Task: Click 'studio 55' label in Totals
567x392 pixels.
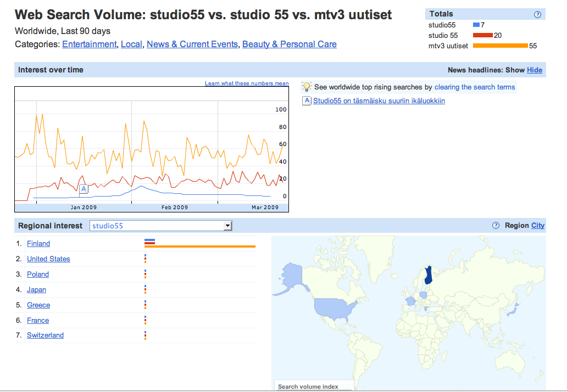Action: pos(443,35)
